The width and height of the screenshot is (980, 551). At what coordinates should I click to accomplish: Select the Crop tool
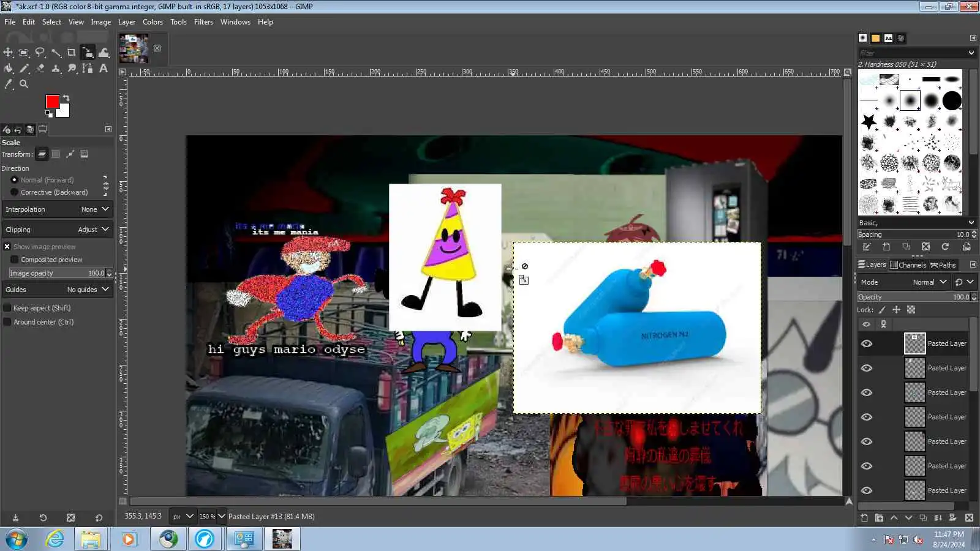pos(72,53)
